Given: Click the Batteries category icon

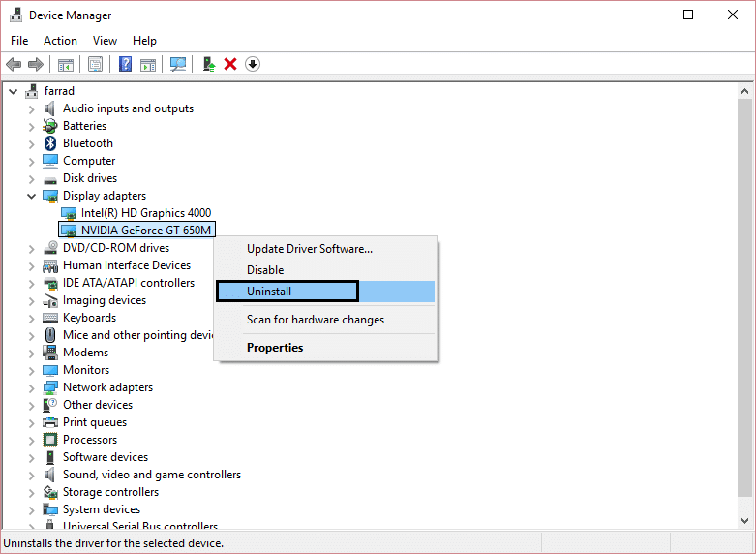Looking at the screenshot, I should (x=50, y=126).
